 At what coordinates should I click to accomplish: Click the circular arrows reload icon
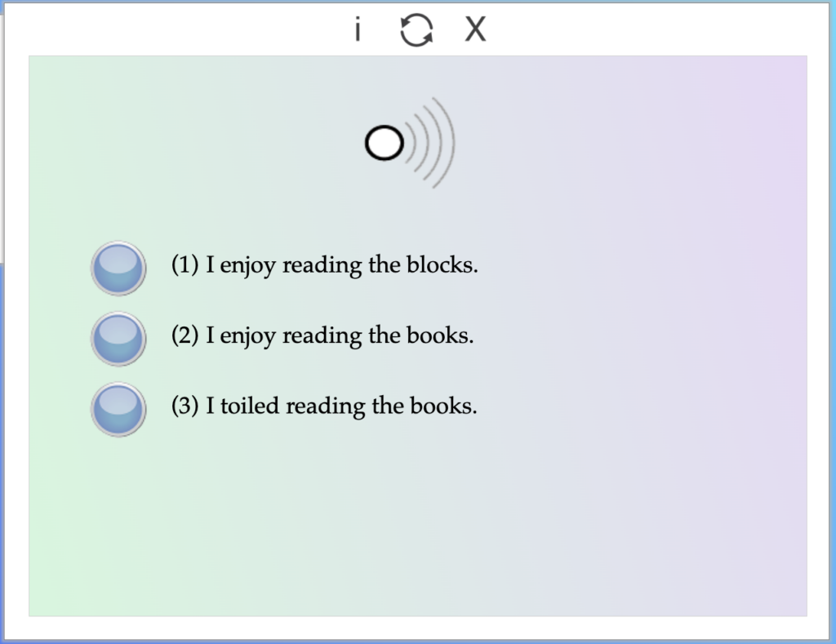(x=416, y=31)
